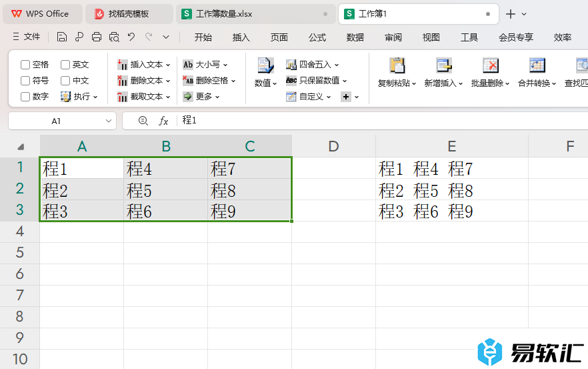588x369 pixels.
Task: Click the 自定义 notepad icon
Action: tap(291, 97)
